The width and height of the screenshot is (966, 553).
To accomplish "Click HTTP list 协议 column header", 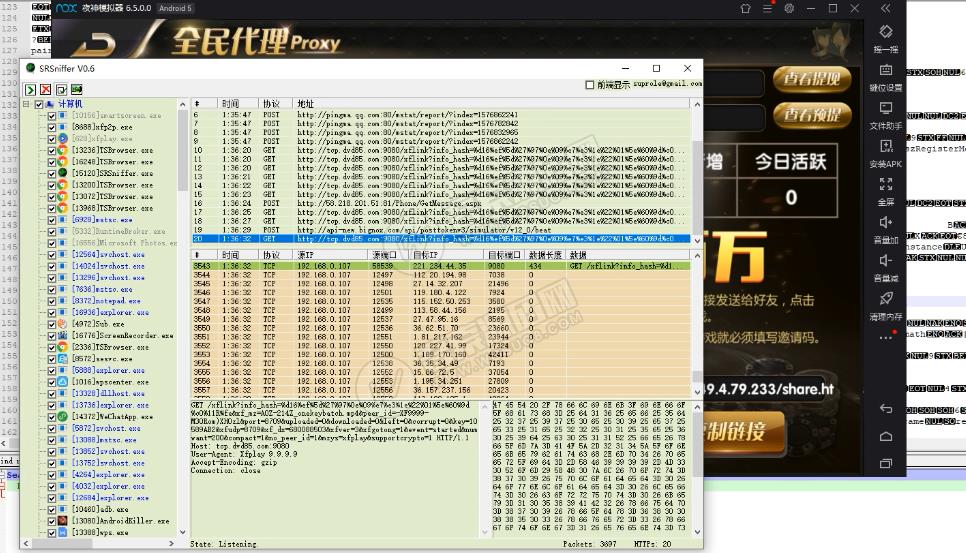I will click(x=277, y=103).
